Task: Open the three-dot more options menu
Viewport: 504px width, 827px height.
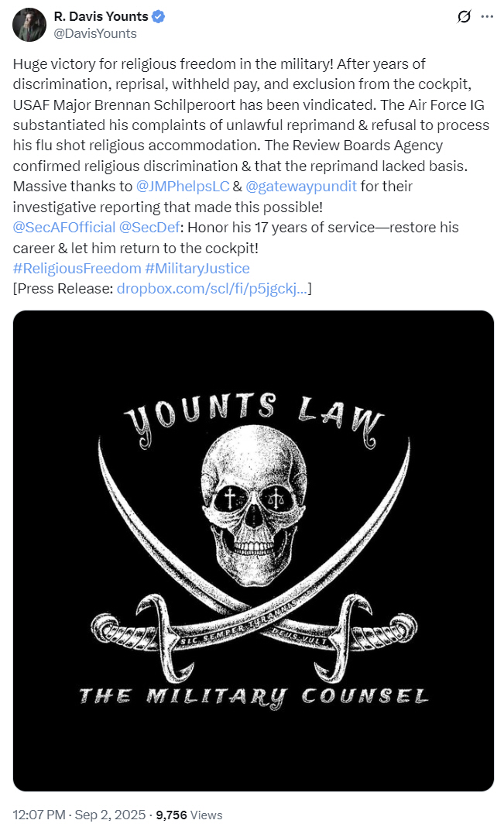Action: (x=487, y=17)
